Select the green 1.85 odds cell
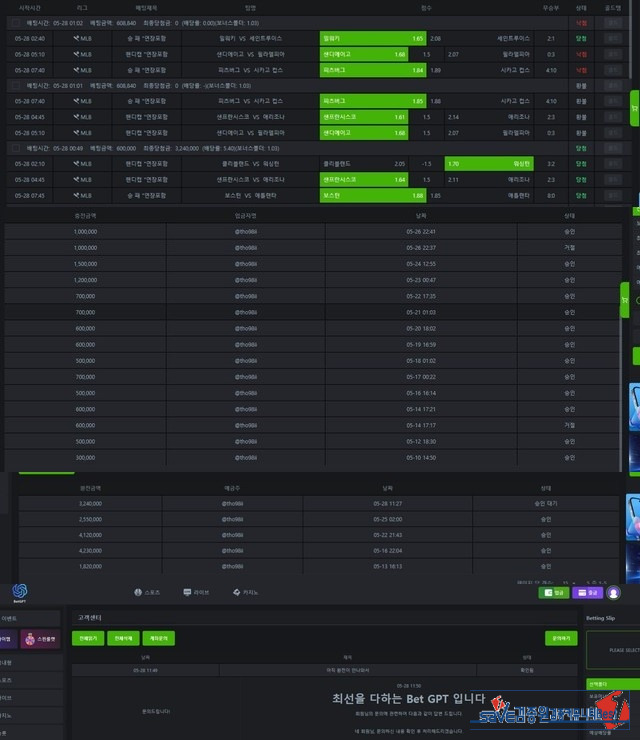 [x=373, y=101]
